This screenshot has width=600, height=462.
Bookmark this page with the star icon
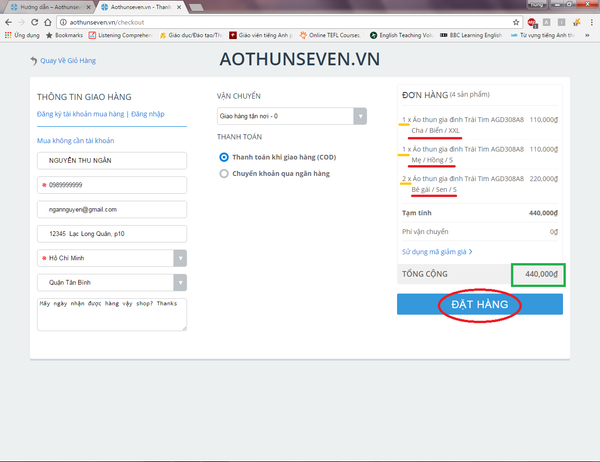click(516, 22)
